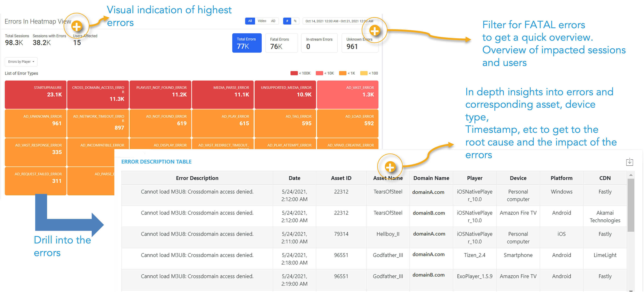Click the Device column header
Viewport: 644px width, 292px height.
coord(518,178)
